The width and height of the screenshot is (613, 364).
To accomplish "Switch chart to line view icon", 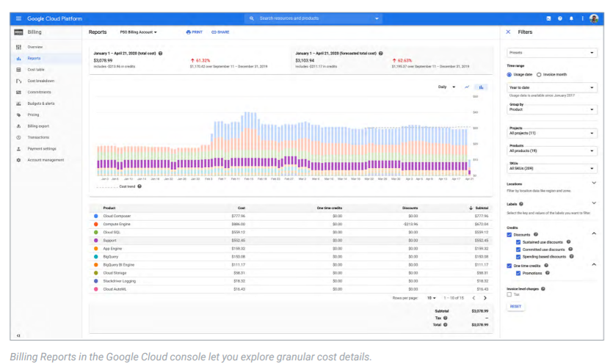I will point(467,87).
